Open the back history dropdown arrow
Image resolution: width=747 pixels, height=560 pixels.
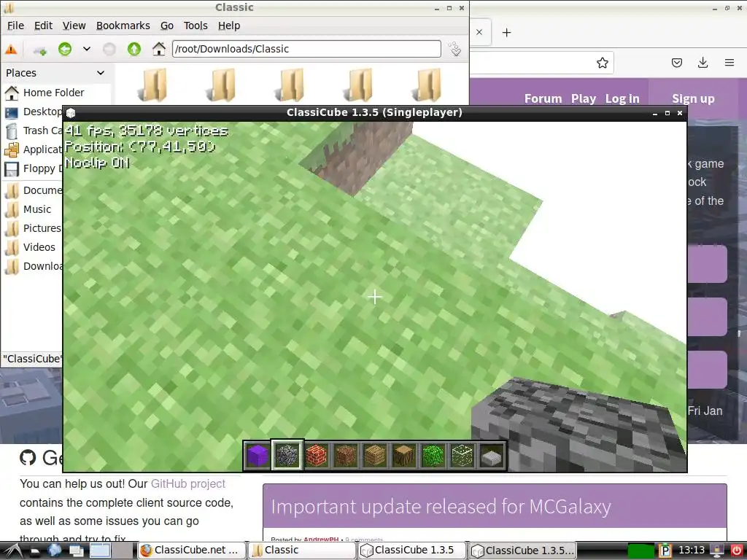[87, 49]
